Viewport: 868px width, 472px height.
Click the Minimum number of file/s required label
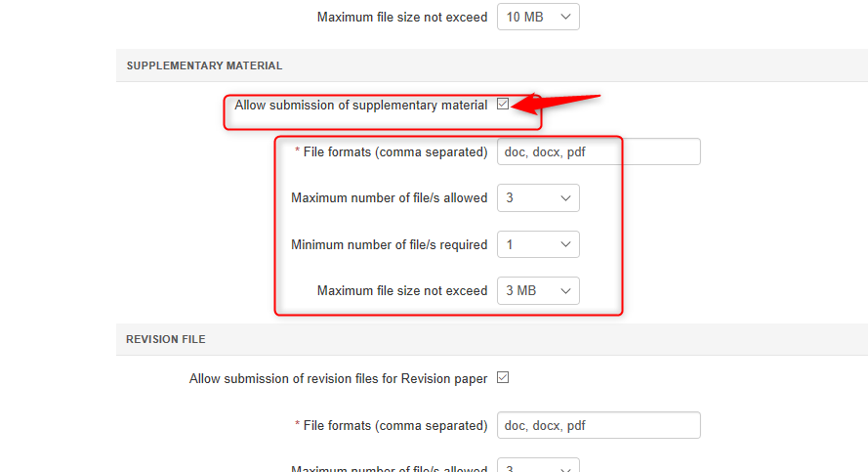(x=389, y=244)
